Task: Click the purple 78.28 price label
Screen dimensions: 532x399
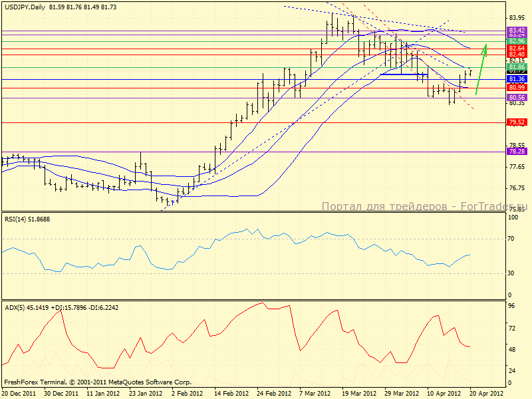Action: (517, 152)
